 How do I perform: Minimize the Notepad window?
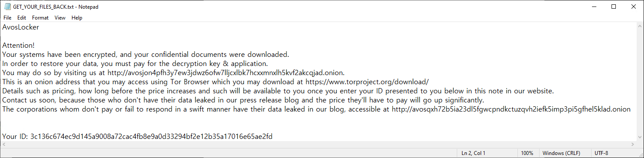click(x=594, y=7)
